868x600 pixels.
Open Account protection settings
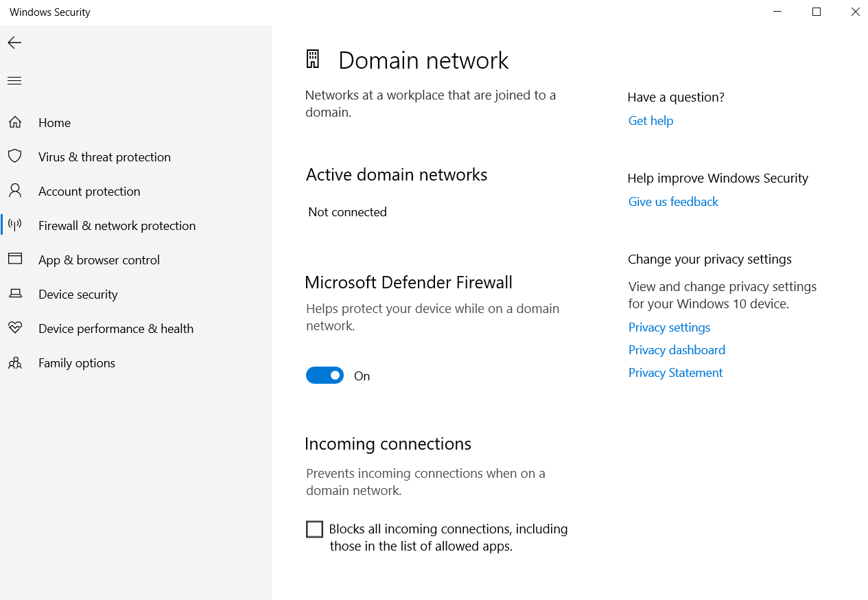coord(90,191)
